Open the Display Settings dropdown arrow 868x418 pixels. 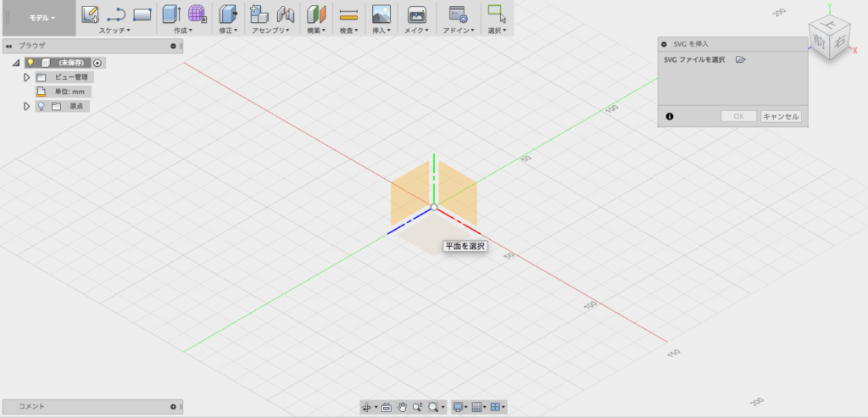pyautogui.click(x=467, y=408)
